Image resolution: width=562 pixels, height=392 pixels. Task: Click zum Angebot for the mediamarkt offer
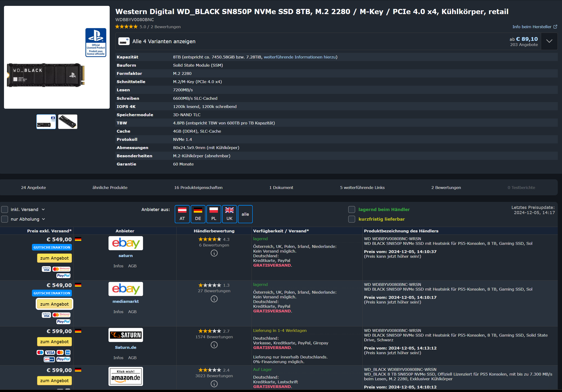pyautogui.click(x=54, y=304)
